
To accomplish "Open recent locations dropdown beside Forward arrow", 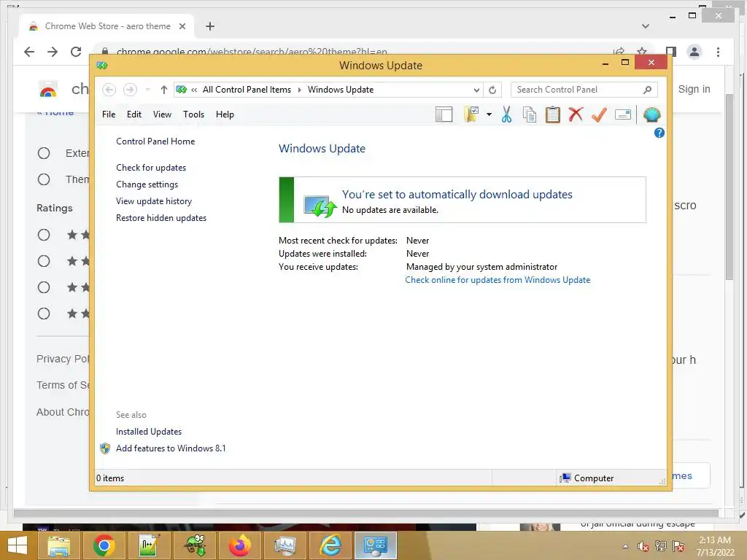I will [x=147, y=90].
